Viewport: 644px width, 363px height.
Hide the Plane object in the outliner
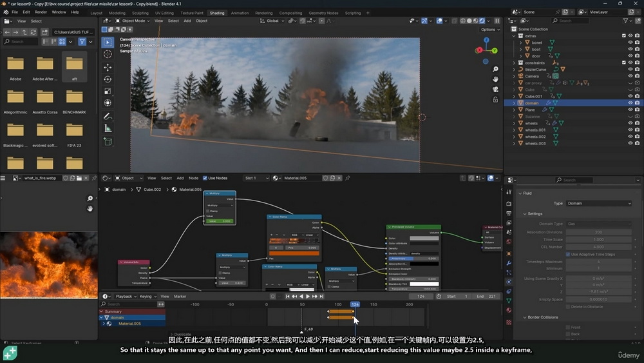pos(630,110)
